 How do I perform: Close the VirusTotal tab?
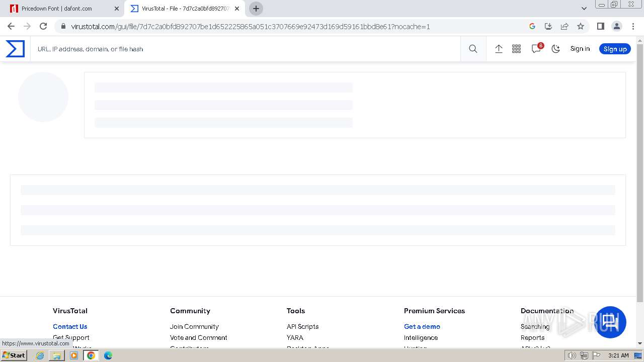point(237,9)
